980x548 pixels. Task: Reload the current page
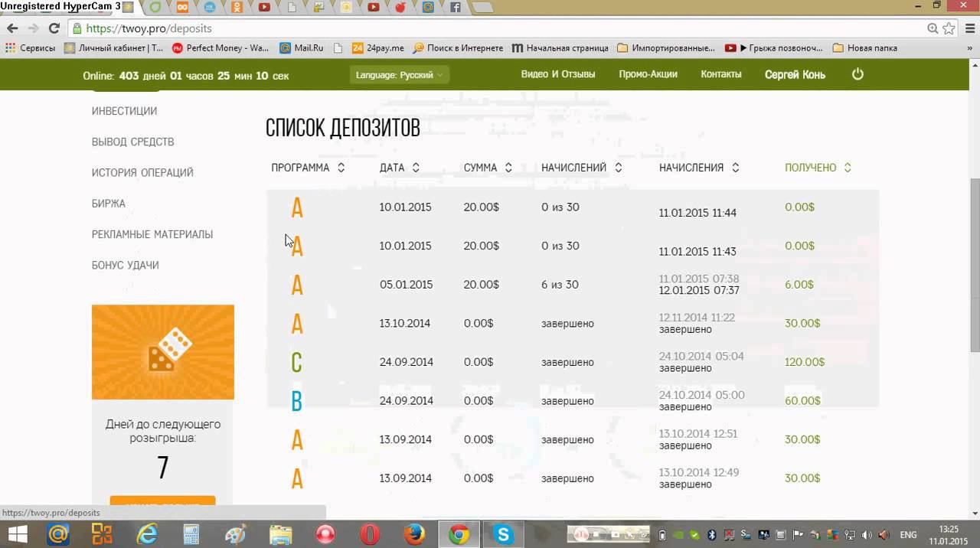[54, 28]
